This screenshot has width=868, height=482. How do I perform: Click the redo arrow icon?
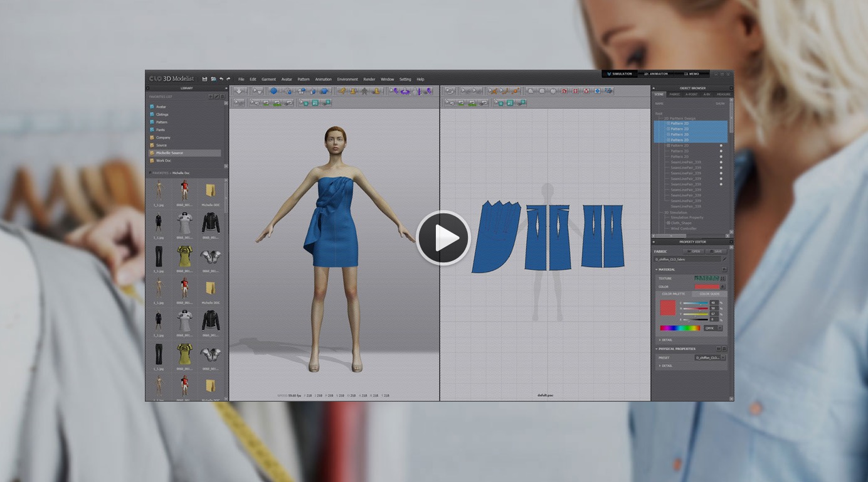click(x=228, y=79)
